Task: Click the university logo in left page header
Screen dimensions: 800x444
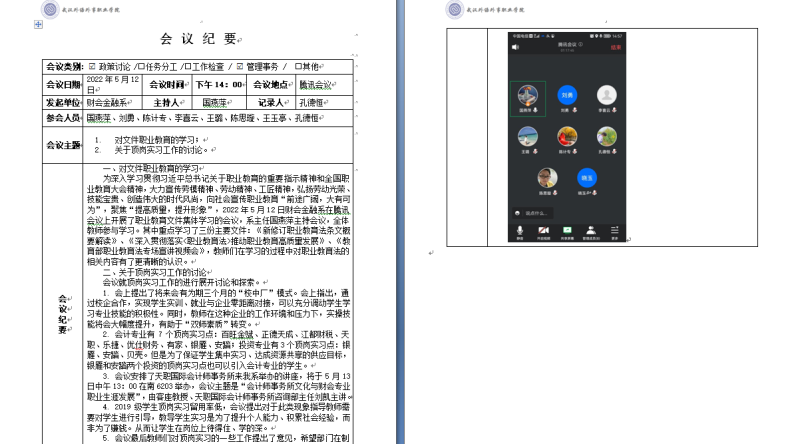Action: pyautogui.click(x=49, y=9)
